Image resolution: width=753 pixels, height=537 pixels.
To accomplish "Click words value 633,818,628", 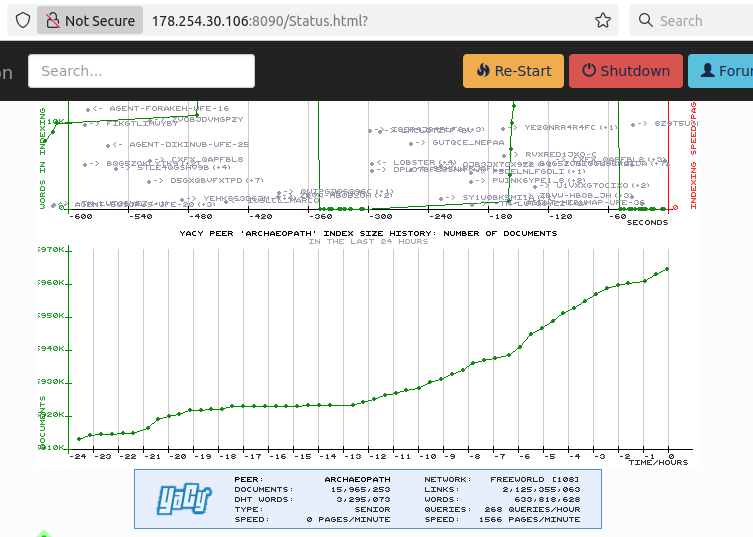I will click(x=547, y=500).
